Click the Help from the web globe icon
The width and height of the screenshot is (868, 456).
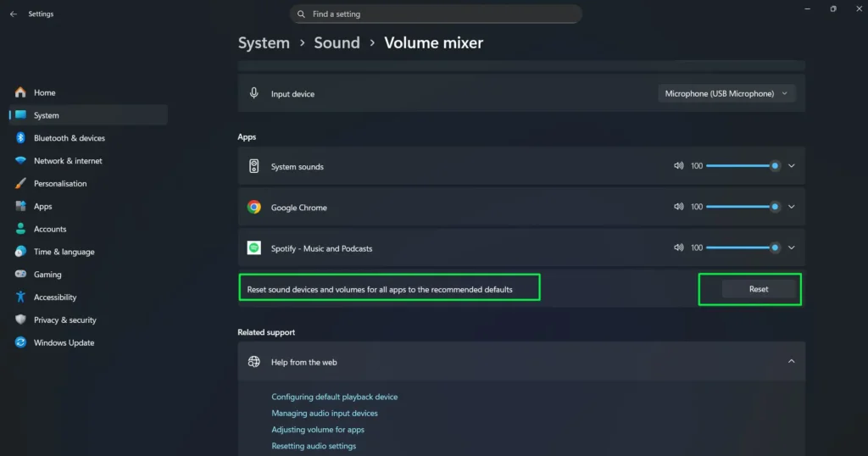[x=254, y=362]
